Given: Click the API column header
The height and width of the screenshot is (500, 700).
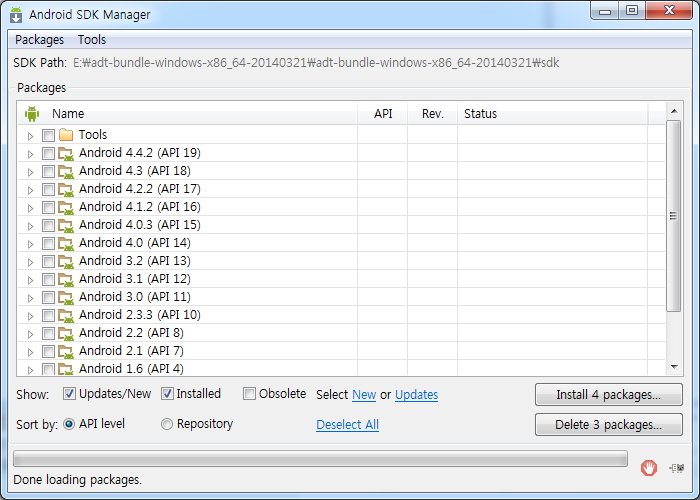Looking at the screenshot, I should click(383, 113).
